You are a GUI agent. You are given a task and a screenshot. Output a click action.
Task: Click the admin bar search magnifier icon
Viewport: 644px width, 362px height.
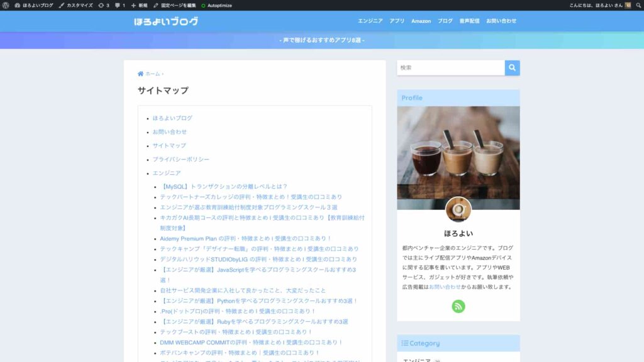[x=638, y=5]
